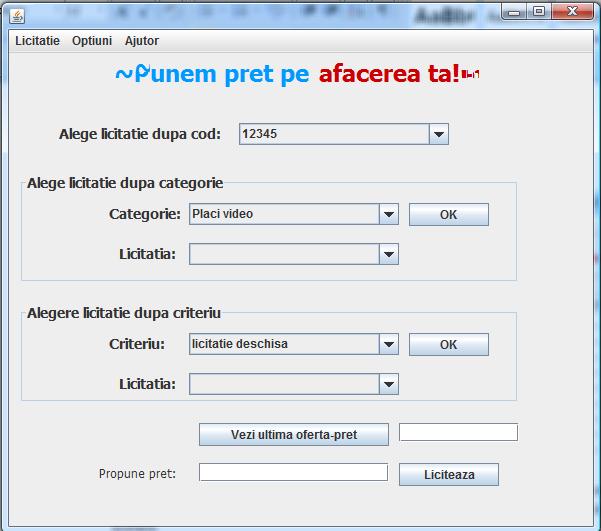
Task: Expand the Licitatia dropdown under Criteriu
Action: point(389,384)
